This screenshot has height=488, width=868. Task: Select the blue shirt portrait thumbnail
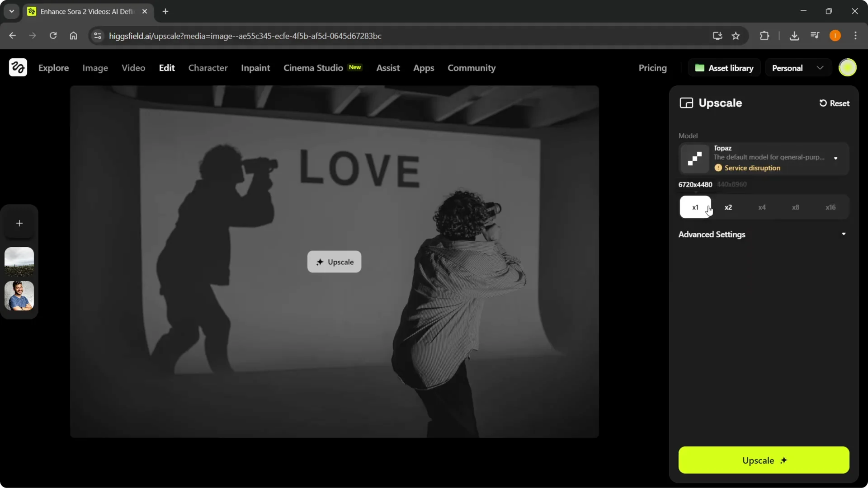pyautogui.click(x=19, y=296)
